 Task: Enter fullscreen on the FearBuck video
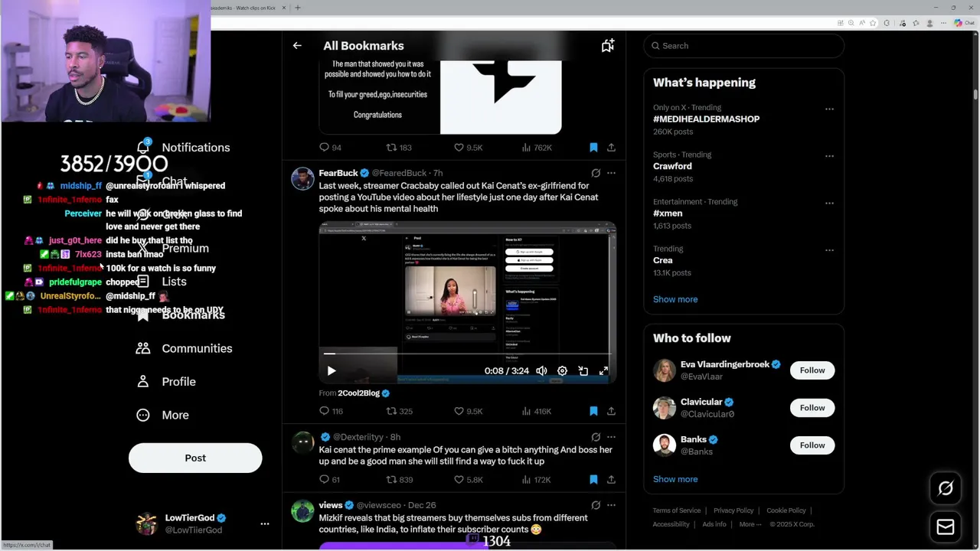pyautogui.click(x=603, y=370)
